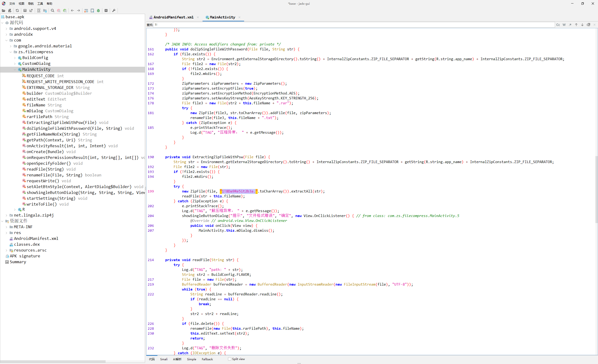This screenshot has height=364, width=598.
Task: Open preferences via wrench icon
Action: 114,11
